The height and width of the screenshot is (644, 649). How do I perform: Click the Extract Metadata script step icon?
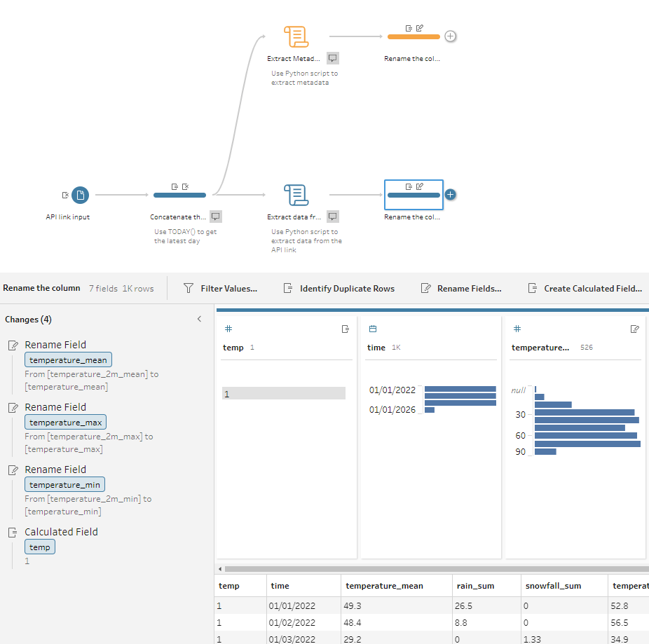click(296, 36)
